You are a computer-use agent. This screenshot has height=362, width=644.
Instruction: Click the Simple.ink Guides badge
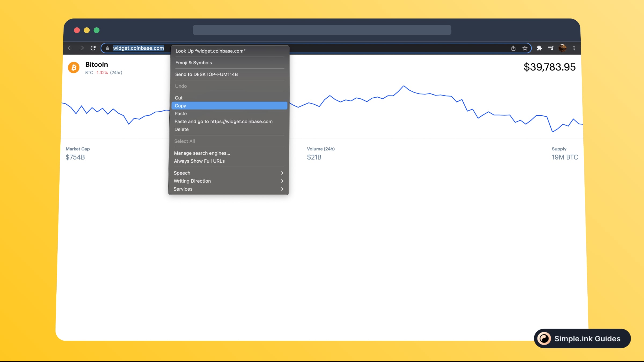pyautogui.click(x=582, y=338)
